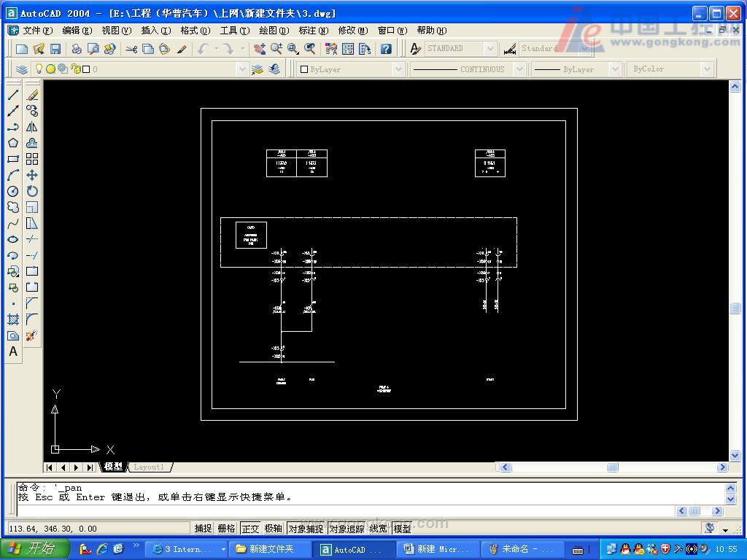Open the Hatch tool
The width and height of the screenshot is (747, 560).
pyautogui.click(x=13, y=319)
